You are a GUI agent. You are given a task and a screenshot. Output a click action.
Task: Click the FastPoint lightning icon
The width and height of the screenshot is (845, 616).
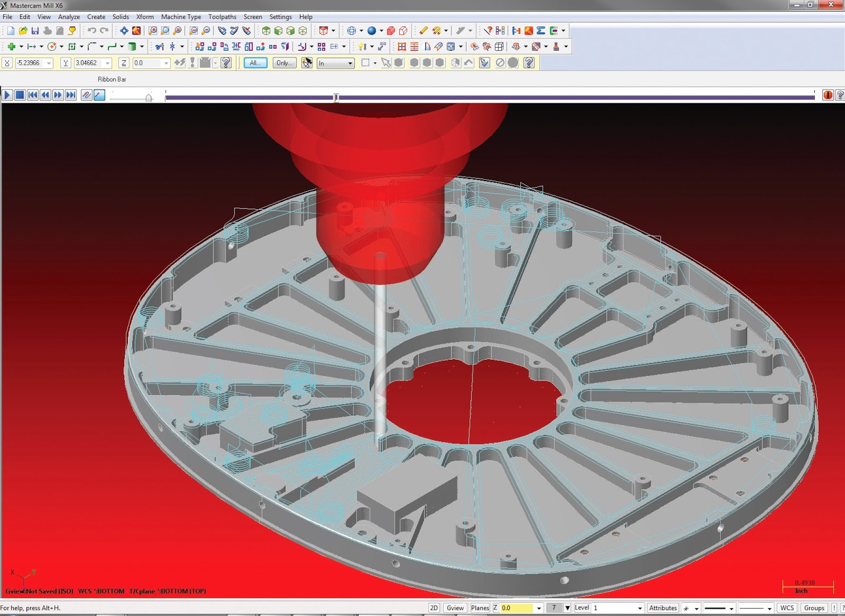(180, 63)
